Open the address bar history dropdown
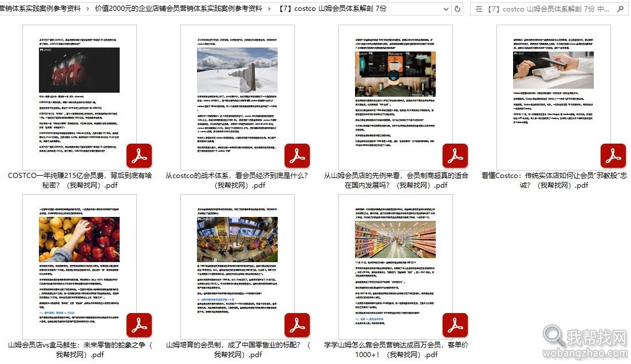Screen dimensions: 631x364 (x=445, y=9)
